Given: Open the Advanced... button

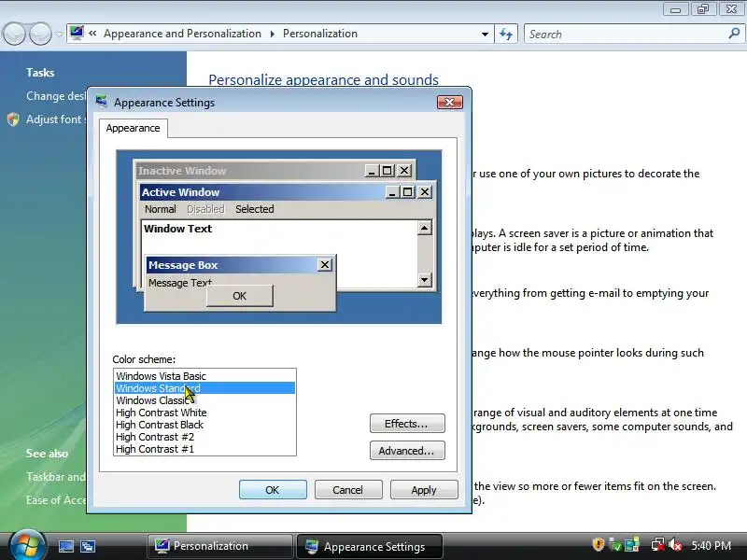Looking at the screenshot, I should pyautogui.click(x=407, y=451).
